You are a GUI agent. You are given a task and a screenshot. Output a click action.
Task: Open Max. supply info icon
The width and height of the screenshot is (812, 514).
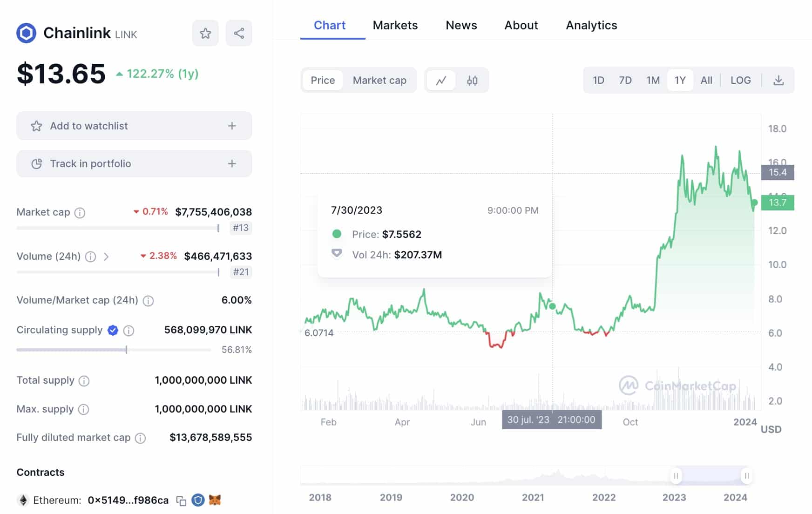tap(83, 409)
